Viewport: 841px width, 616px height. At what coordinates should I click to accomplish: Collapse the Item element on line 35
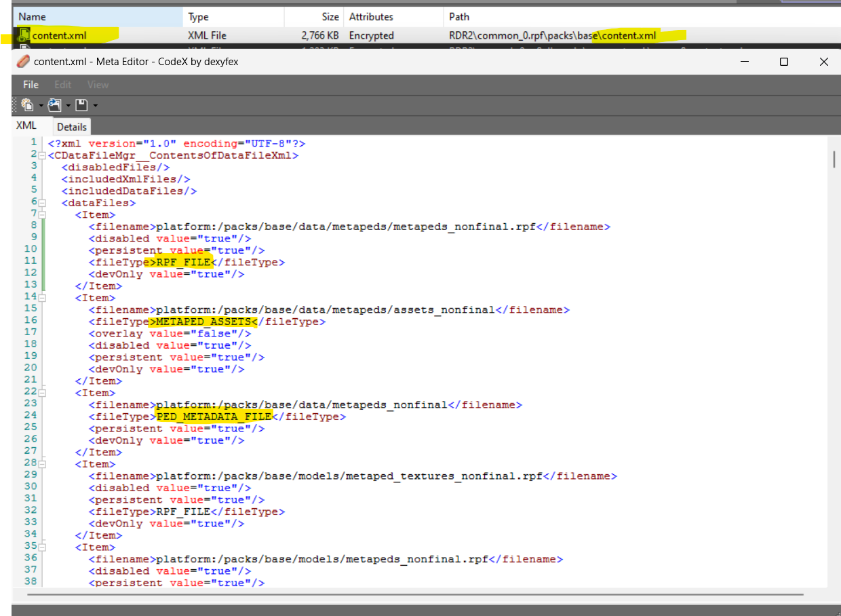pyautogui.click(x=42, y=547)
